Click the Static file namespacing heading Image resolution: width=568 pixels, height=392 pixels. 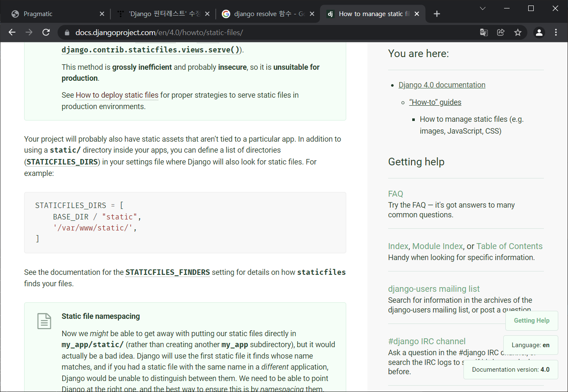pos(101,316)
